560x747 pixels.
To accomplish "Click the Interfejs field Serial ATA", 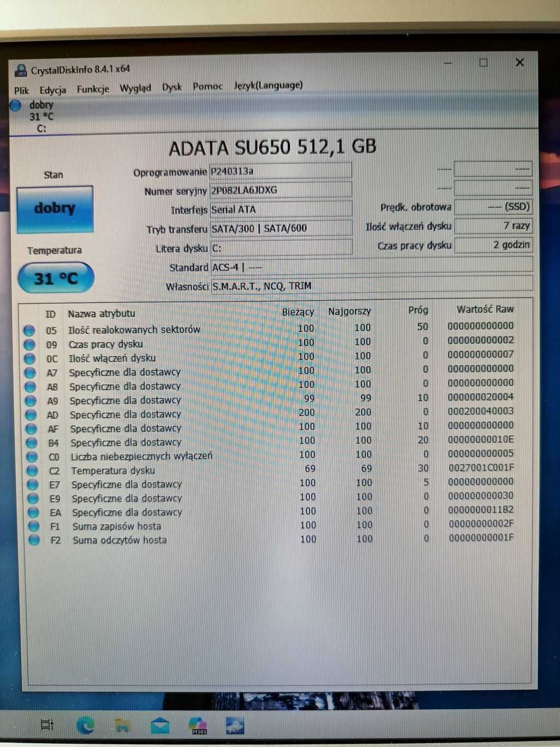I will 281,209.
